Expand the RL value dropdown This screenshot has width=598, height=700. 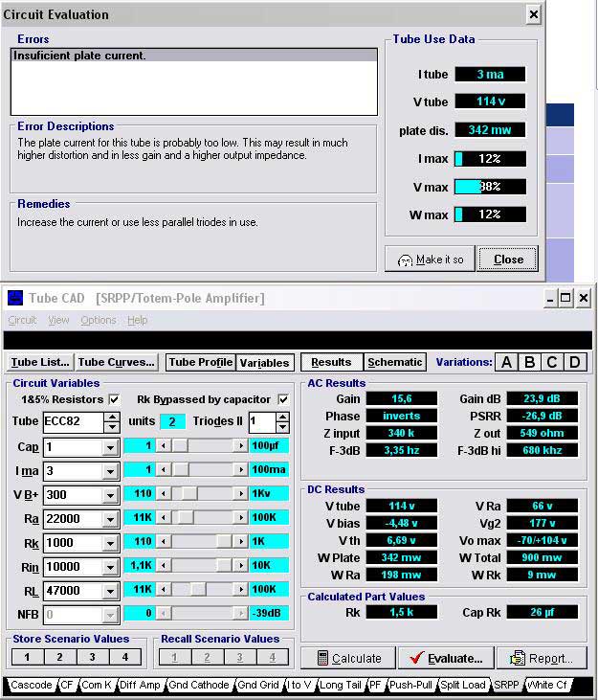(x=110, y=591)
